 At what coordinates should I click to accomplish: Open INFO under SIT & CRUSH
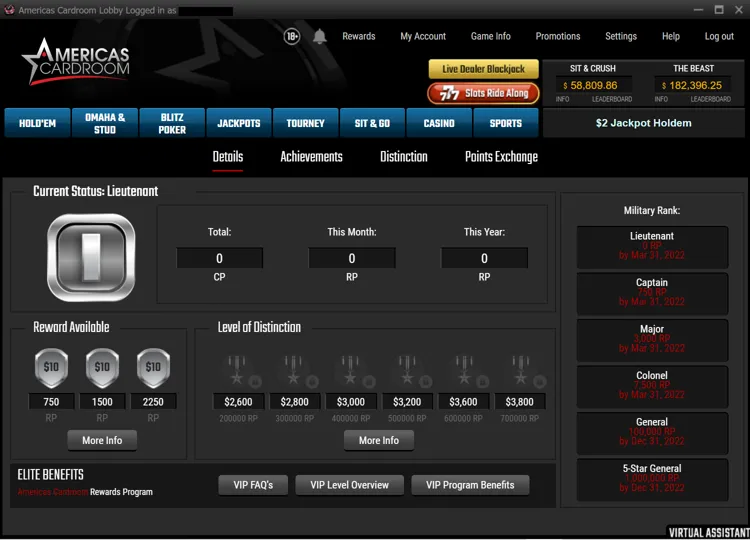tap(562, 99)
